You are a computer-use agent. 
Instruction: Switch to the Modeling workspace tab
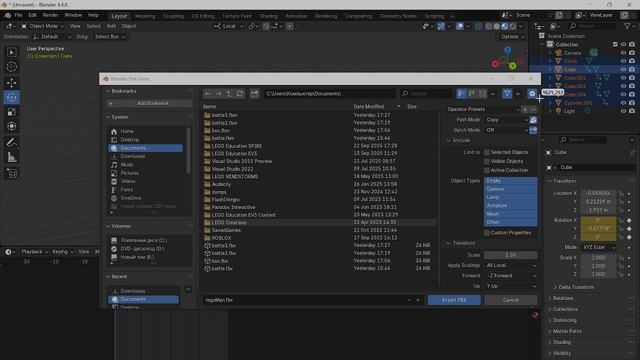145,16
